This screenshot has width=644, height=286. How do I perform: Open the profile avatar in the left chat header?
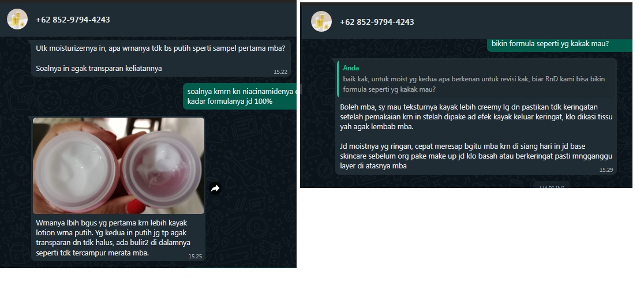coord(17,19)
